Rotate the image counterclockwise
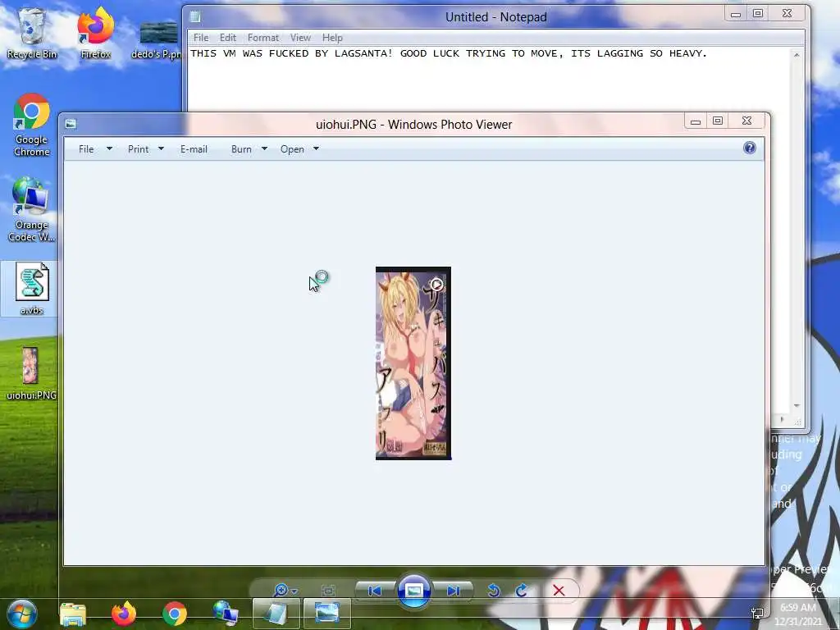The height and width of the screenshot is (630, 840). coord(493,591)
